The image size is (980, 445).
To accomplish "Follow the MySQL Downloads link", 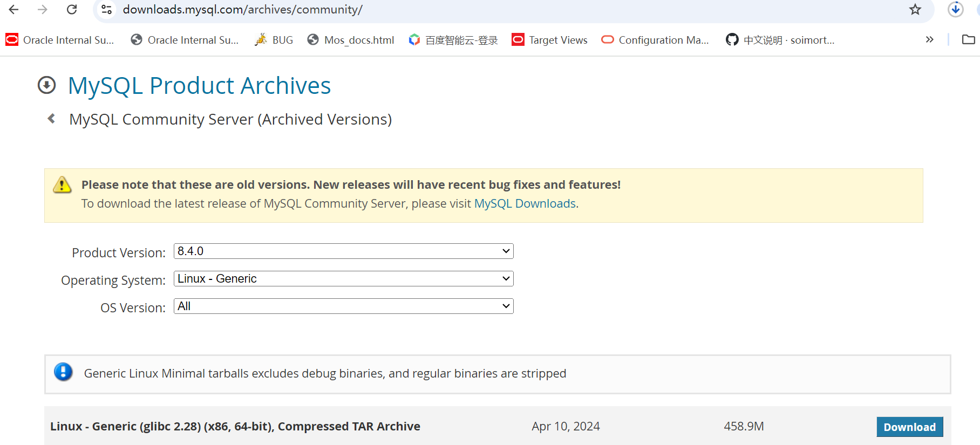I will pos(525,203).
